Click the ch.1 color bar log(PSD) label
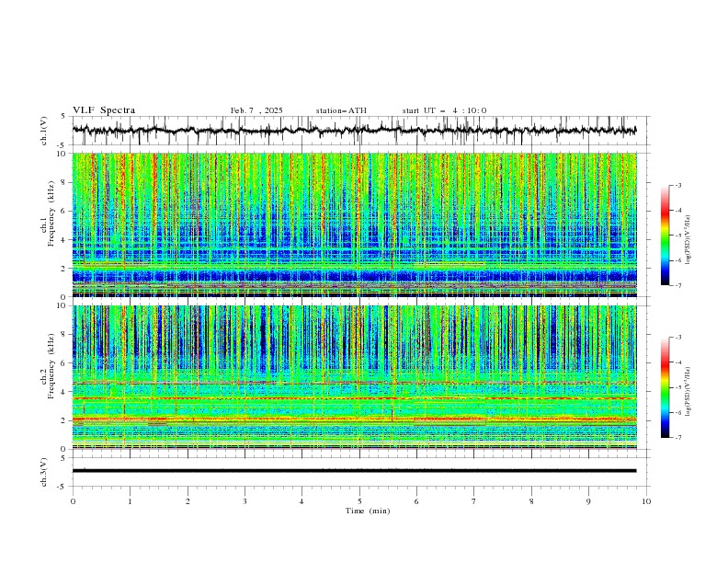Viewport: 728px width, 563px height. (x=688, y=240)
